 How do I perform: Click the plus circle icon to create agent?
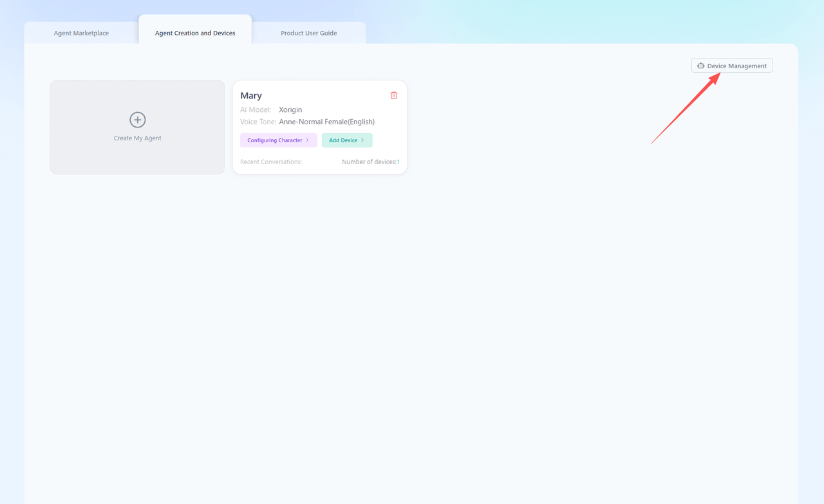(137, 120)
